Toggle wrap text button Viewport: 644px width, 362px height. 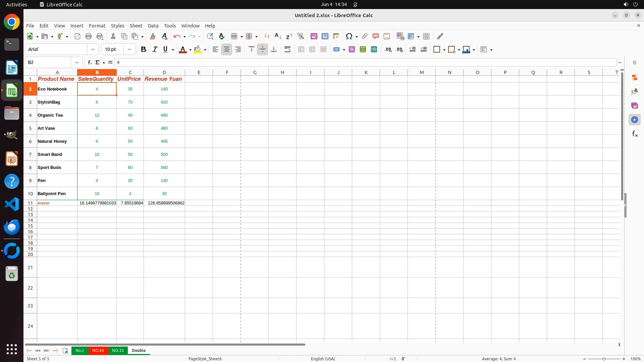287,49
